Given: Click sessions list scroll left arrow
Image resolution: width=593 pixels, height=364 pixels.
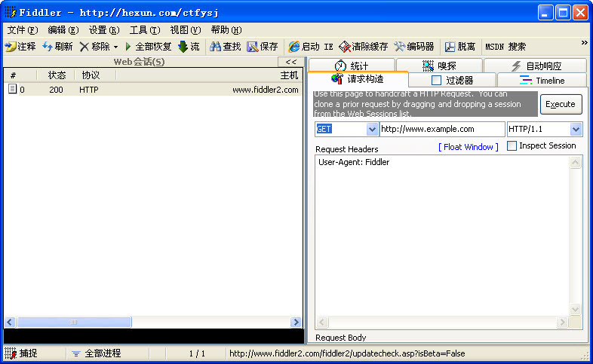Looking at the screenshot, I should (10, 322).
